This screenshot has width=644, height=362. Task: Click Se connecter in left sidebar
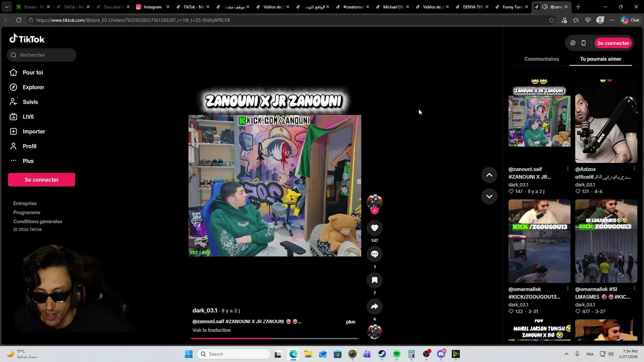(x=41, y=179)
